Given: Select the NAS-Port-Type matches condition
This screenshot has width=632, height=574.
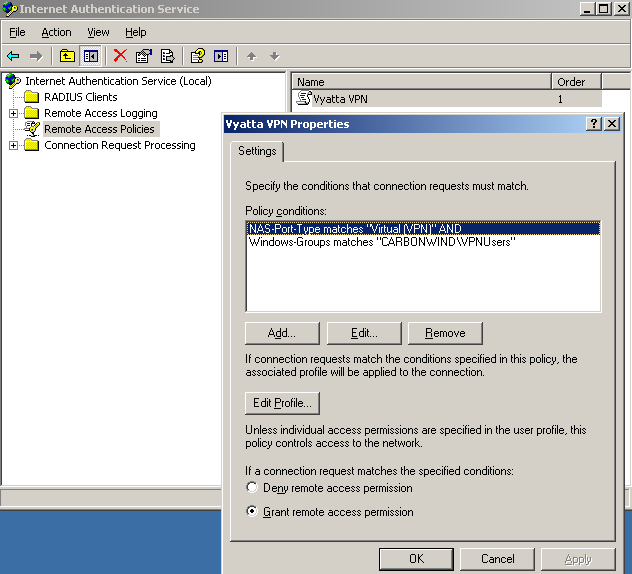Looking at the screenshot, I should tap(423, 229).
